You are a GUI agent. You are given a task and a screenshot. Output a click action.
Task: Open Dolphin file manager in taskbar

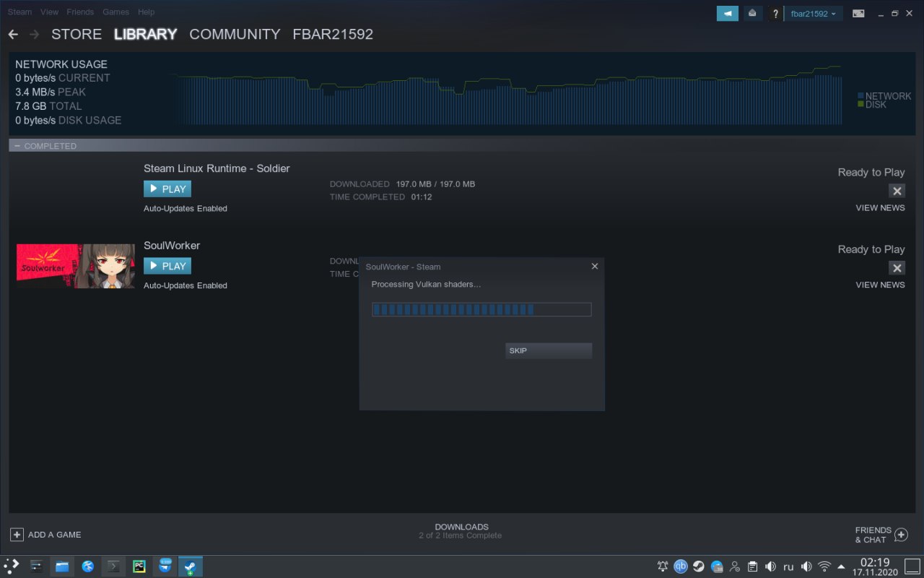click(63, 566)
